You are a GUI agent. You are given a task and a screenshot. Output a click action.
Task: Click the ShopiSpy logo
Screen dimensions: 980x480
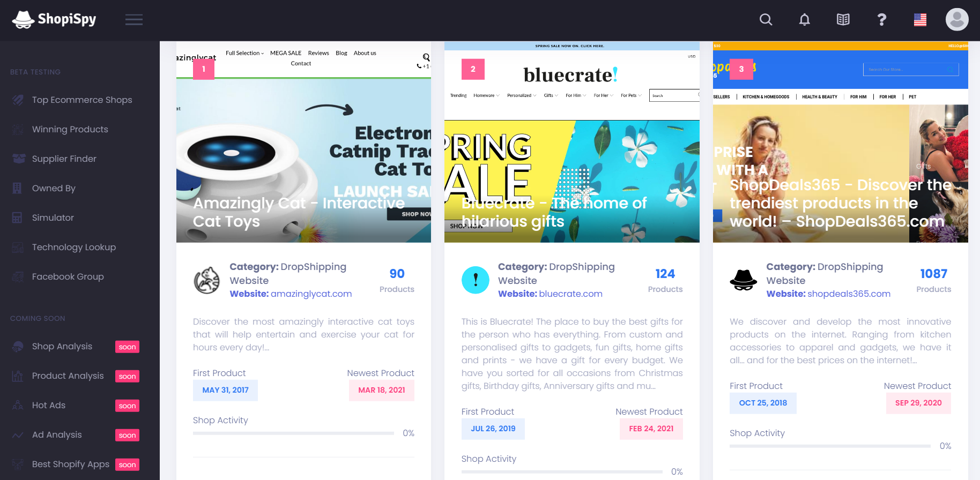click(x=54, y=20)
